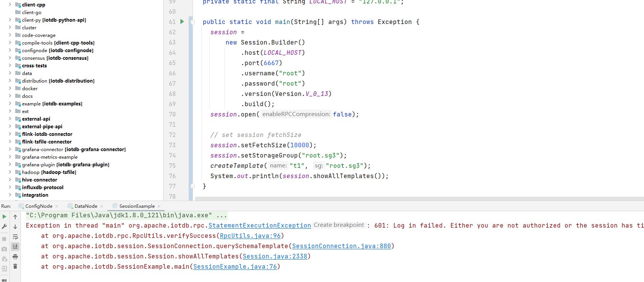Image resolution: width=644 pixels, height=282 pixels.
Task: Expand the cluster folder
Action: pyautogui.click(x=10, y=27)
